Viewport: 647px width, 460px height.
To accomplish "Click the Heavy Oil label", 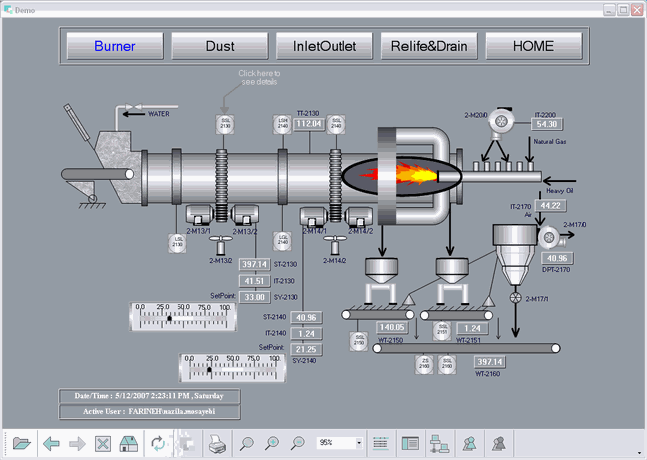I will tap(560, 191).
